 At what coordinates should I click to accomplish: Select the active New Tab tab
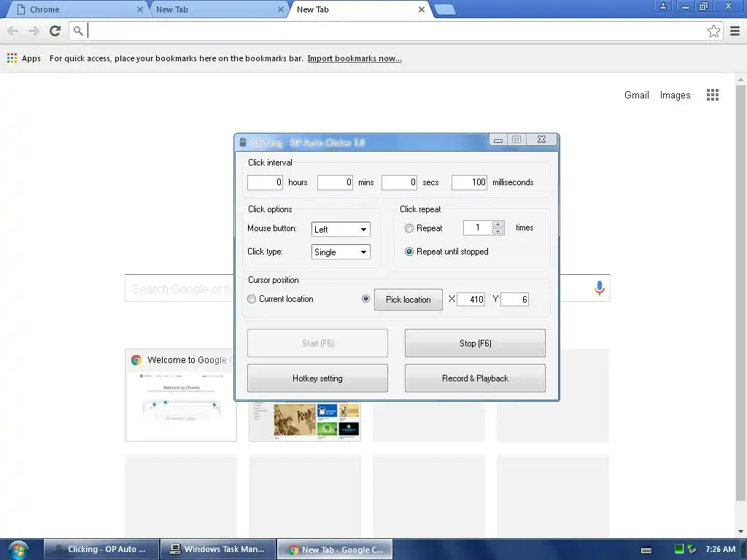coord(357,9)
